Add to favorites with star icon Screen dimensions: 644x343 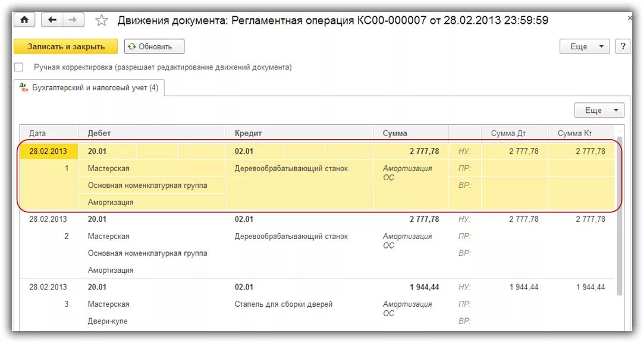coord(102,21)
